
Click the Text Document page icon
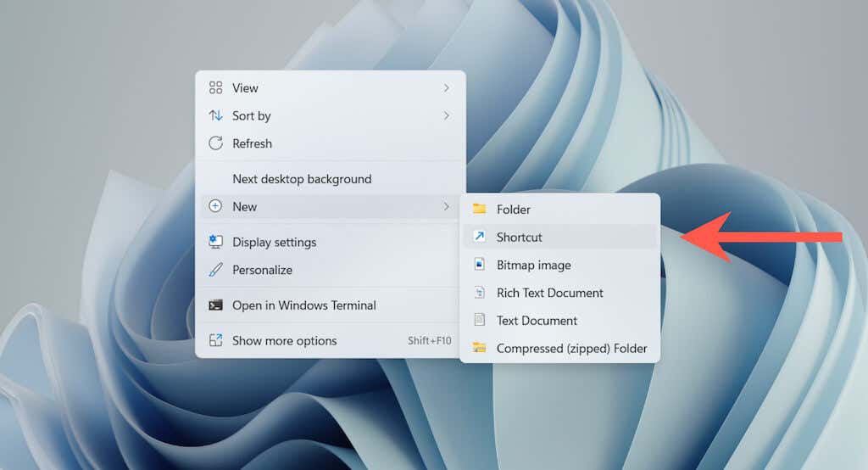[480, 320]
